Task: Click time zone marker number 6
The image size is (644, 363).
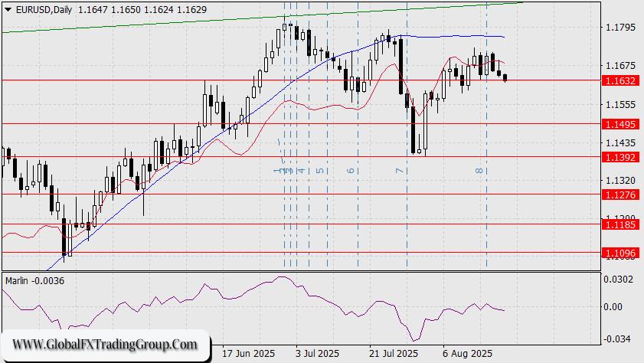Action: coord(351,170)
